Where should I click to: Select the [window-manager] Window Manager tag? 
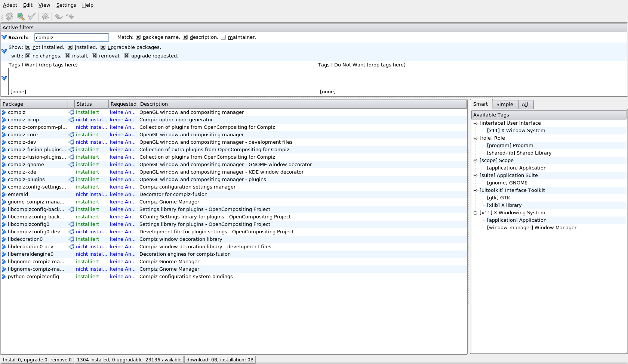(532, 228)
